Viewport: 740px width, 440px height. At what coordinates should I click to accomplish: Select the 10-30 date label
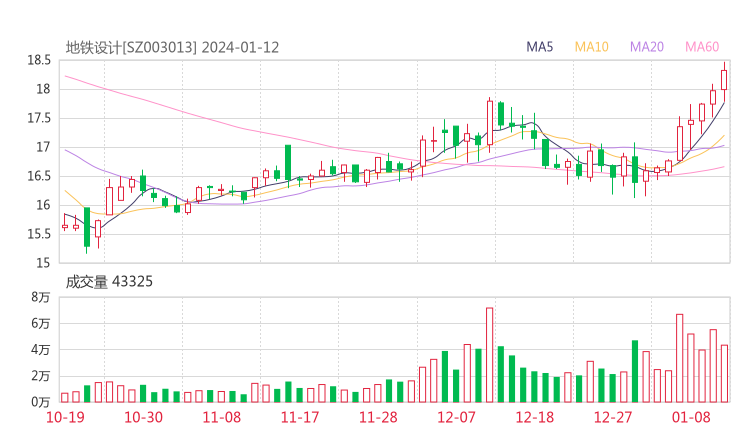(143, 417)
